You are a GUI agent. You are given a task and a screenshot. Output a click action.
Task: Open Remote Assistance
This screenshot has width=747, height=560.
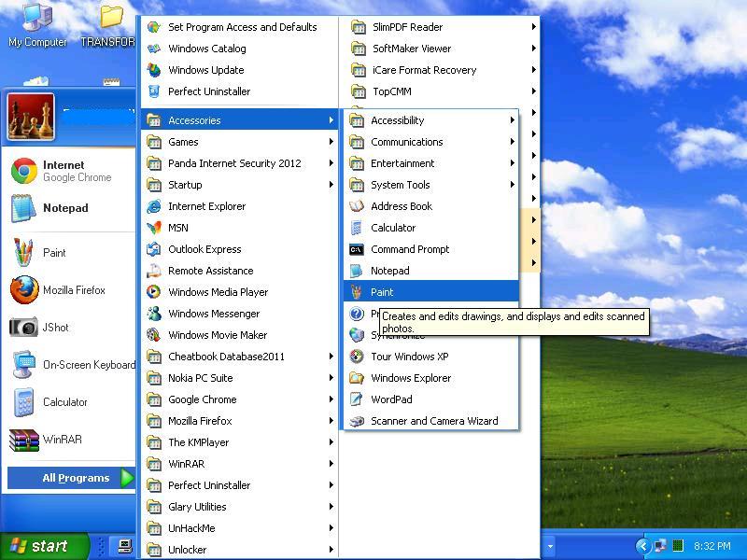click(240, 271)
